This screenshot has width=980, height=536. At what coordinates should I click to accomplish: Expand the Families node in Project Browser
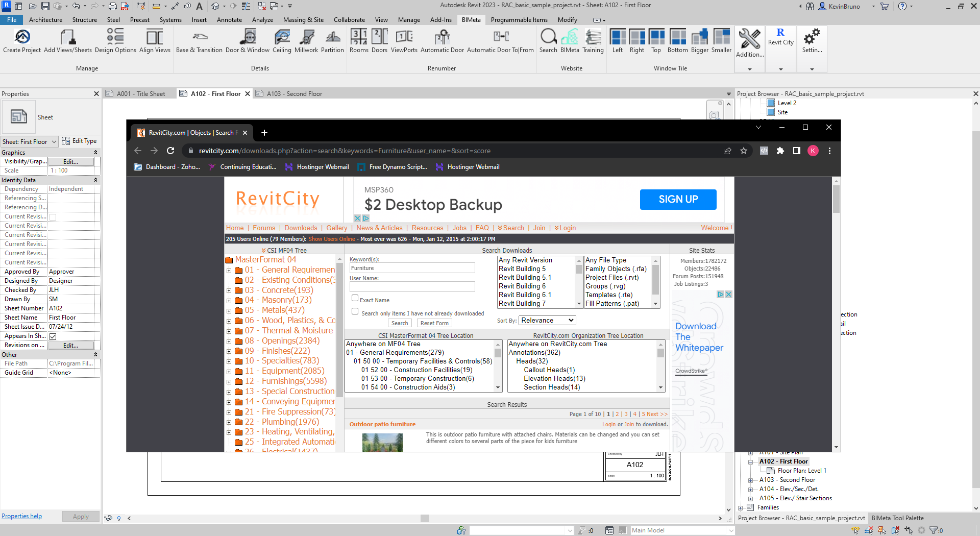741,508
